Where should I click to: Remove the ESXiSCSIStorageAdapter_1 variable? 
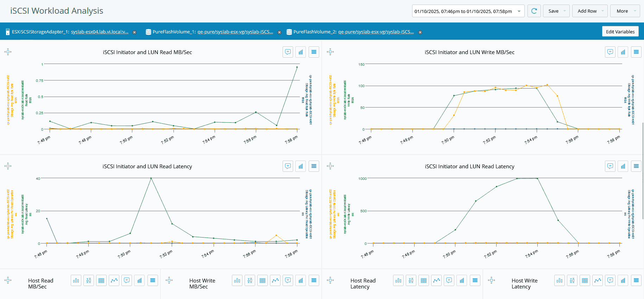point(134,32)
